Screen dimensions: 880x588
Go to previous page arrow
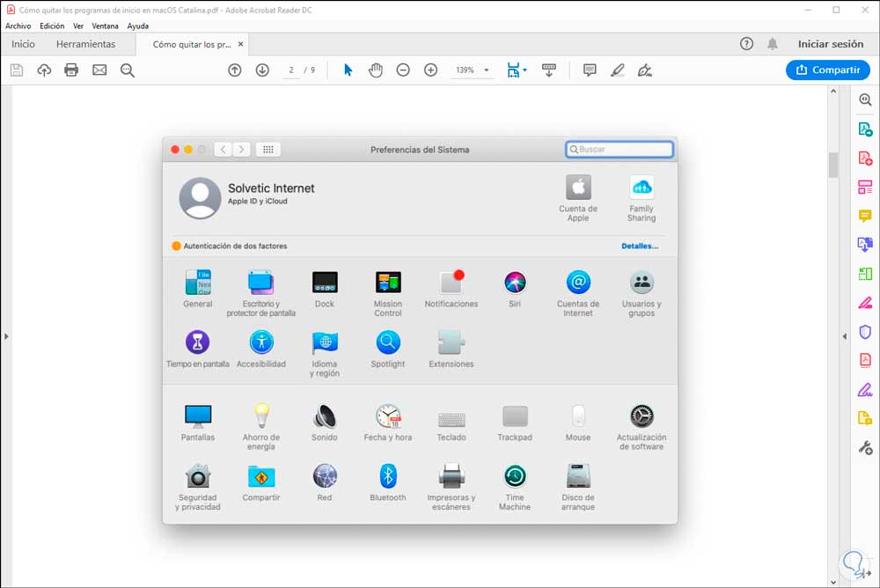[235, 70]
